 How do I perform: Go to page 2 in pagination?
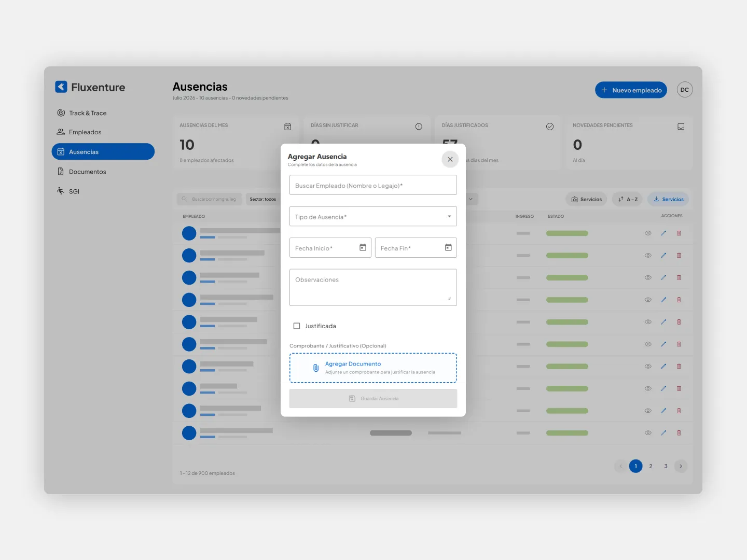point(651,466)
